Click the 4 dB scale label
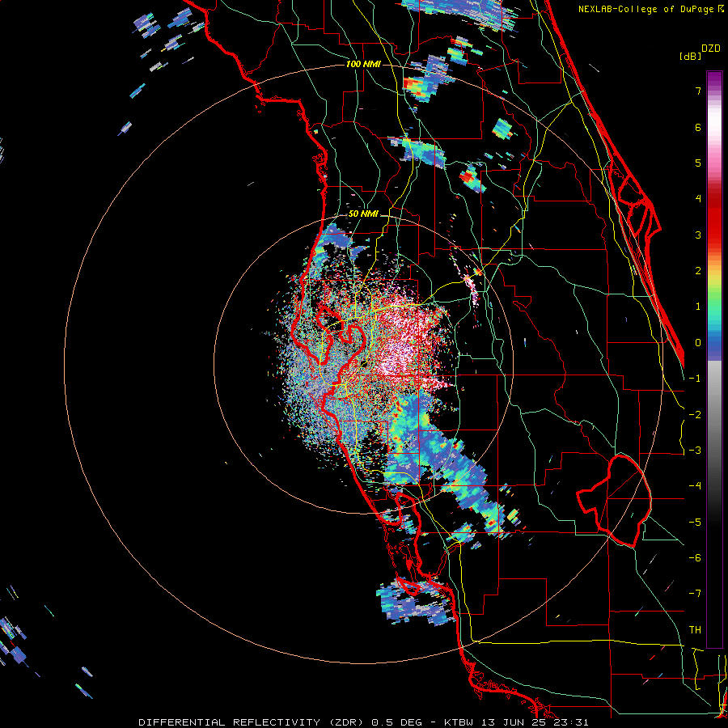The width and height of the screenshot is (728, 728). [698, 199]
